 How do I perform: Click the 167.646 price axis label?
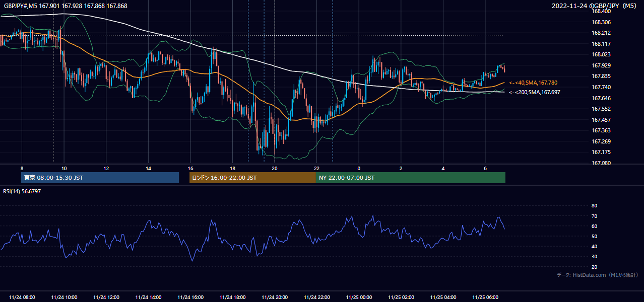[x=601, y=98]
